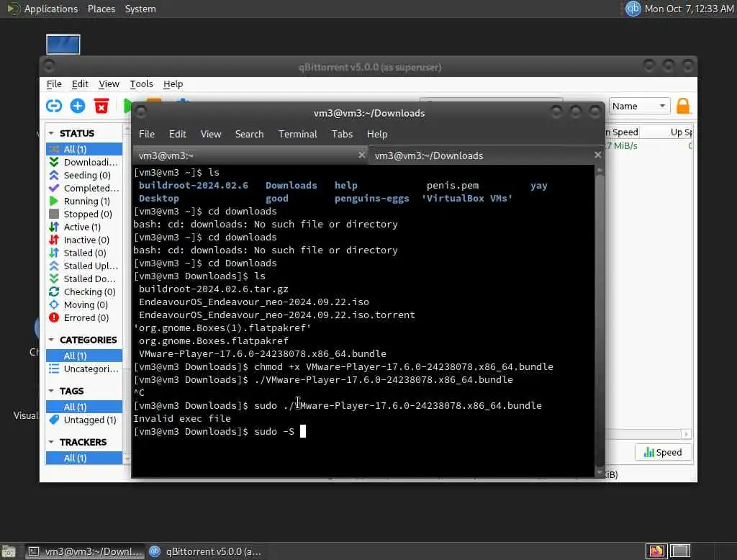Open the Places menu in top panel
The width and height of the screenshot is (737, 560).
pos(101,9)
